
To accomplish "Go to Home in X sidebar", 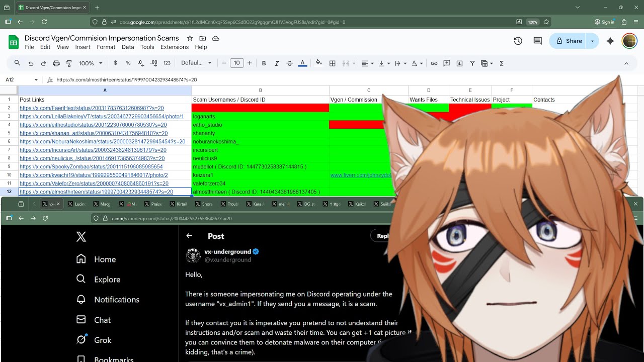I will click(x=96, y=259).
